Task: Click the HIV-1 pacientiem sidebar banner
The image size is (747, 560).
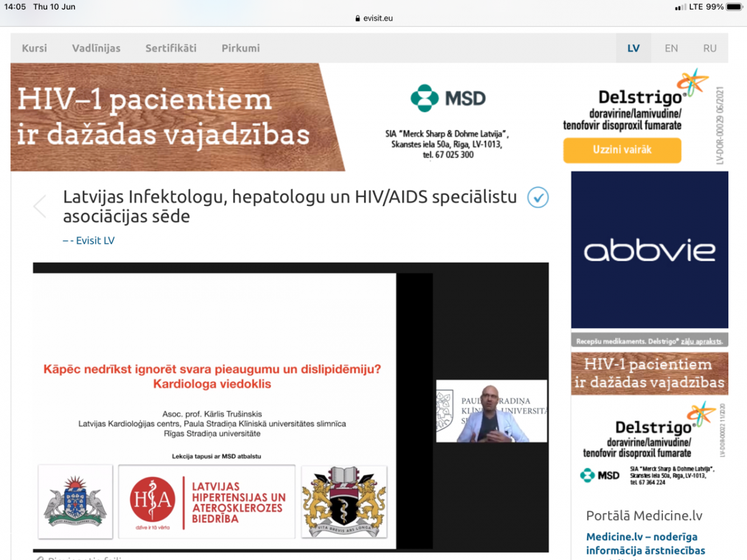Action: (649, 373)
